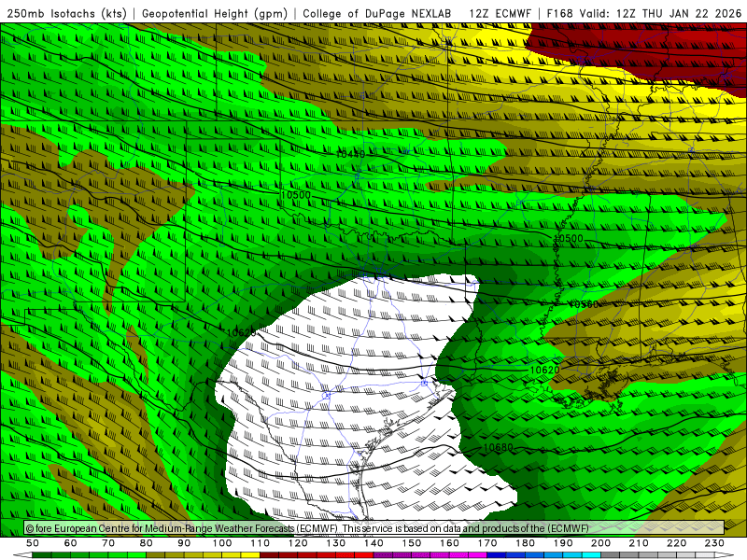Click the 'F168 Valid: 12Z THU JAN 22 2026' text
747x560 pixels.
point(644,14)
